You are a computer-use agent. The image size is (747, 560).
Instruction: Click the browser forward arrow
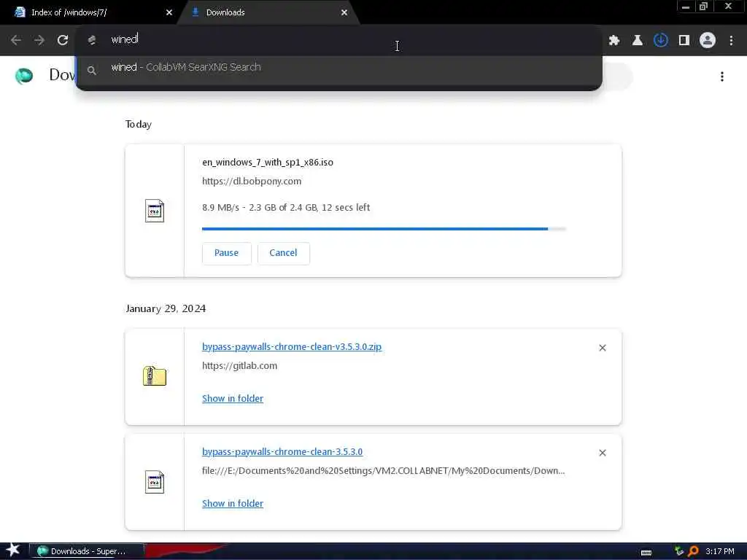point(39,41)
